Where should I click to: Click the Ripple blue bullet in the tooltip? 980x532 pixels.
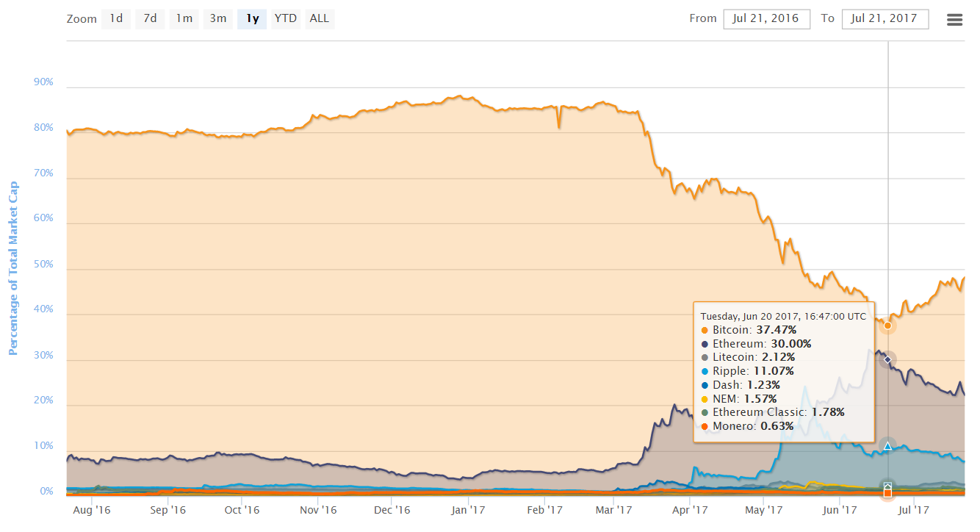(705, 372)
